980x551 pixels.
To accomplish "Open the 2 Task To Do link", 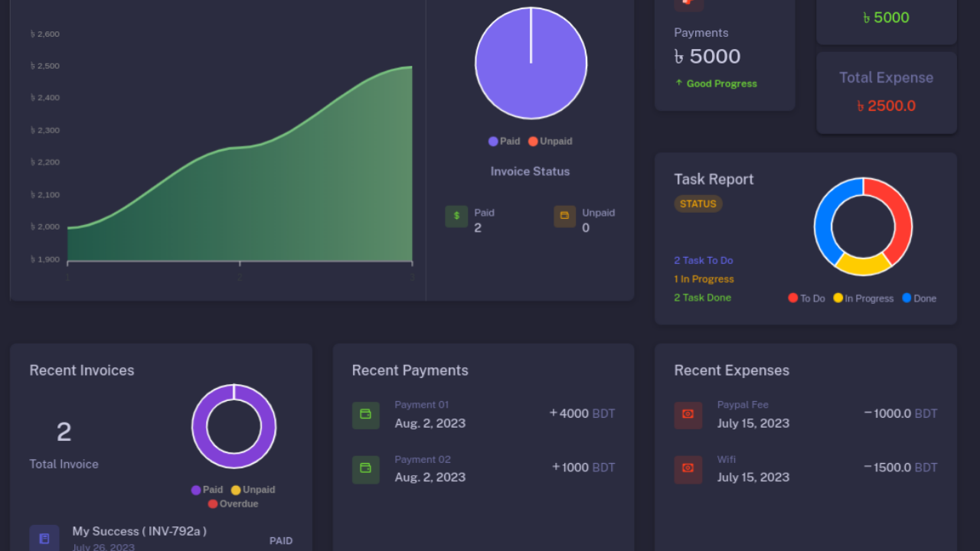I will click(x=703, y=260).
